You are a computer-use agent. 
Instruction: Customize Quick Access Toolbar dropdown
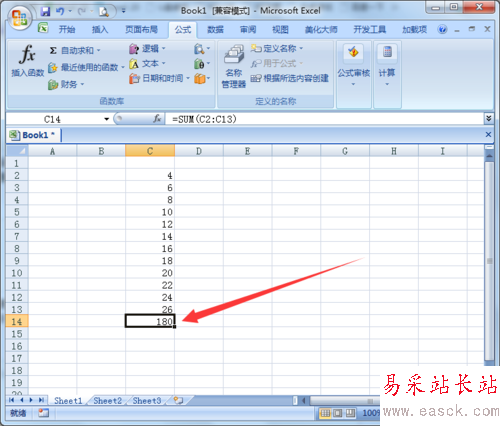[x=123, y=11]
